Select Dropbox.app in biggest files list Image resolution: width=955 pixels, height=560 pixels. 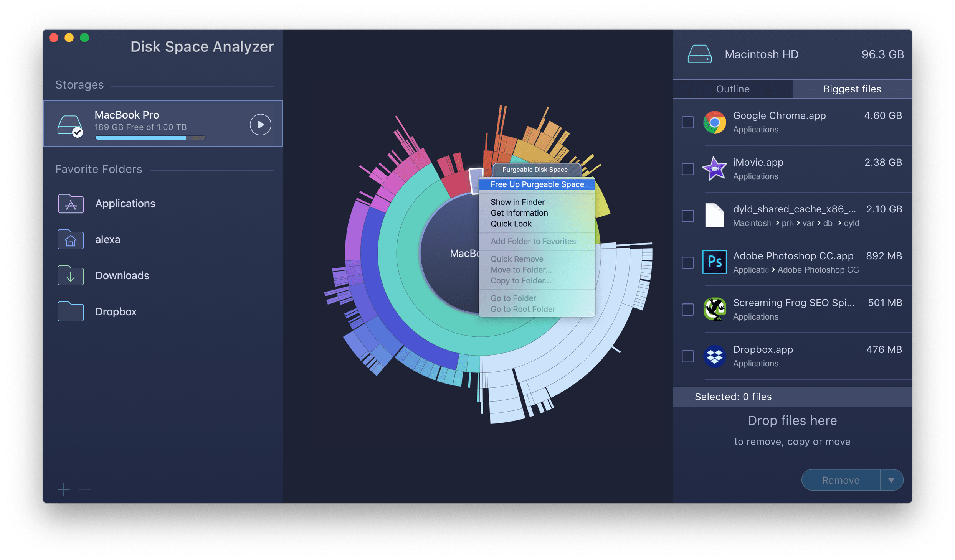[690, 355]
